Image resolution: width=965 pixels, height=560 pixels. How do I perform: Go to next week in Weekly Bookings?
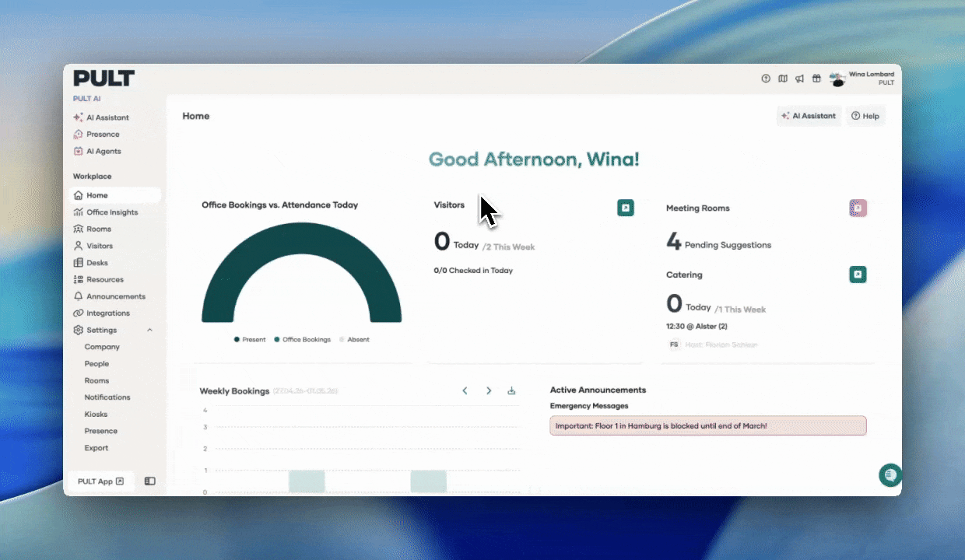[x=489, y=390]
